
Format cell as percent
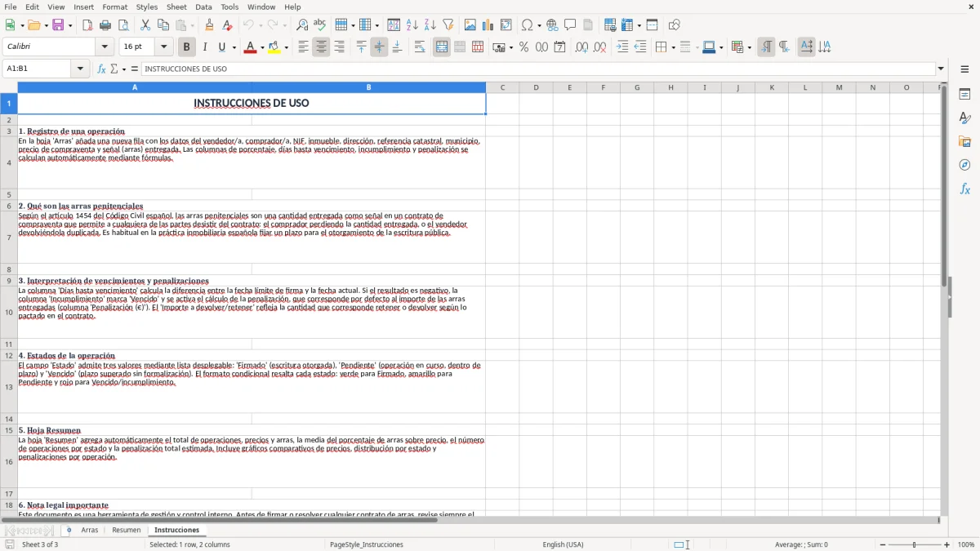pos(523,47)
